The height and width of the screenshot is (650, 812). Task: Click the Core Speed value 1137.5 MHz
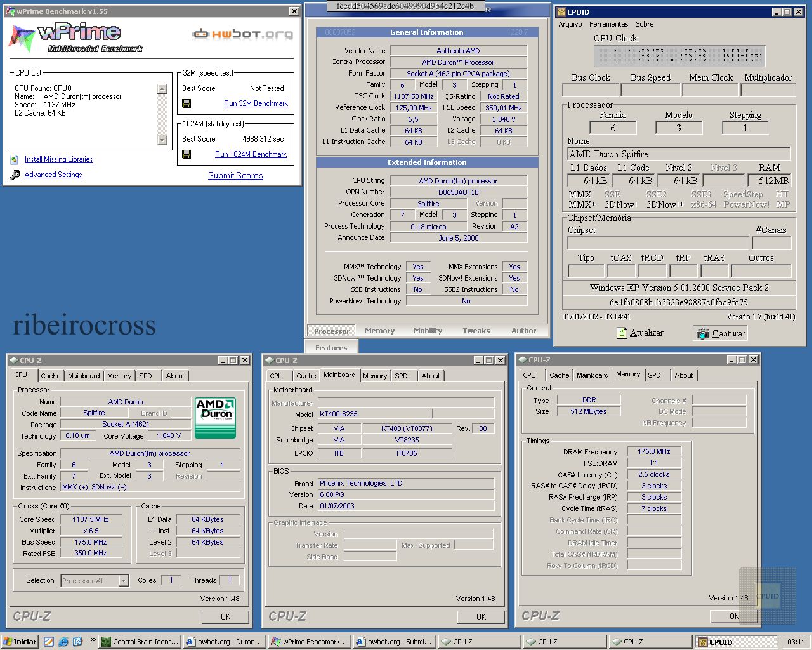(90, 519)
